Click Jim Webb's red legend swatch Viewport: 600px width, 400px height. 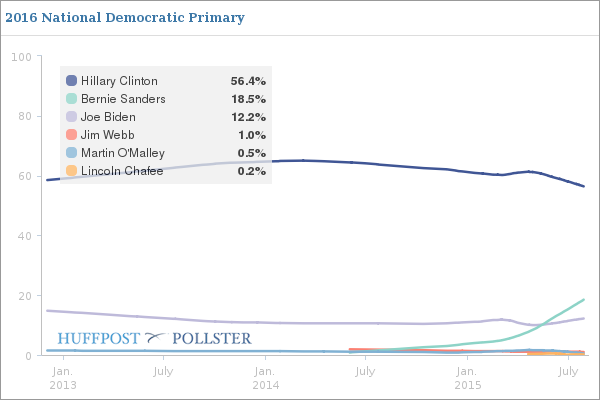point(72,135)
